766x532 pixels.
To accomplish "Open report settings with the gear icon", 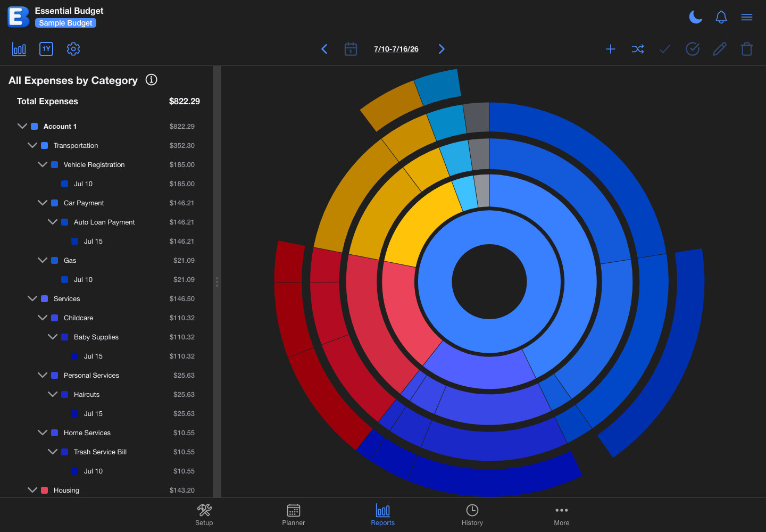I will 73,49.
